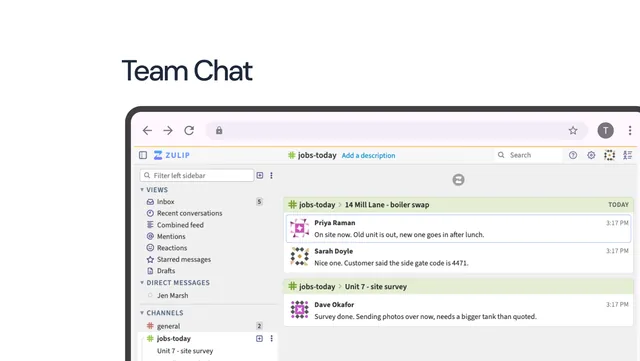
Task: Reload the page with the refresh icon
Action: pos(189,131)
